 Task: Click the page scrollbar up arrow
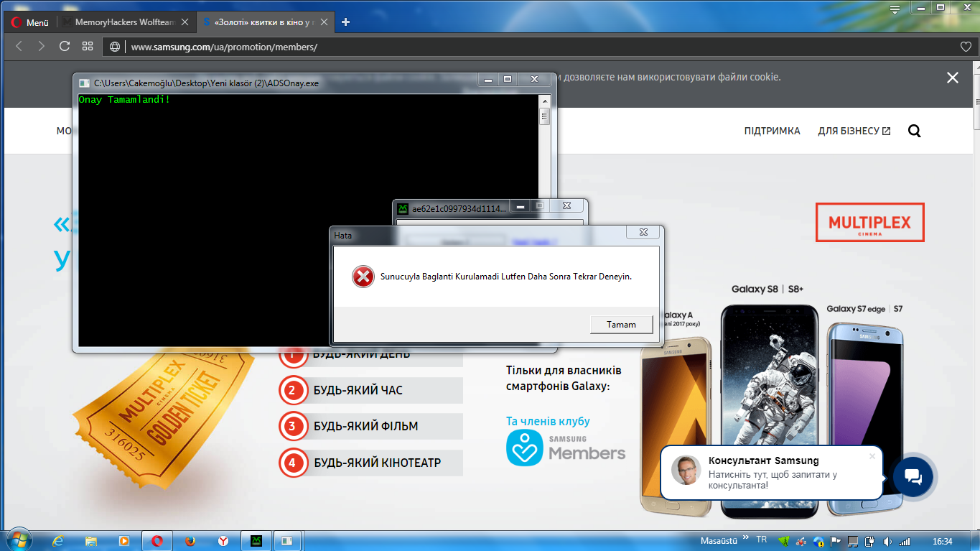coord(976,66)
